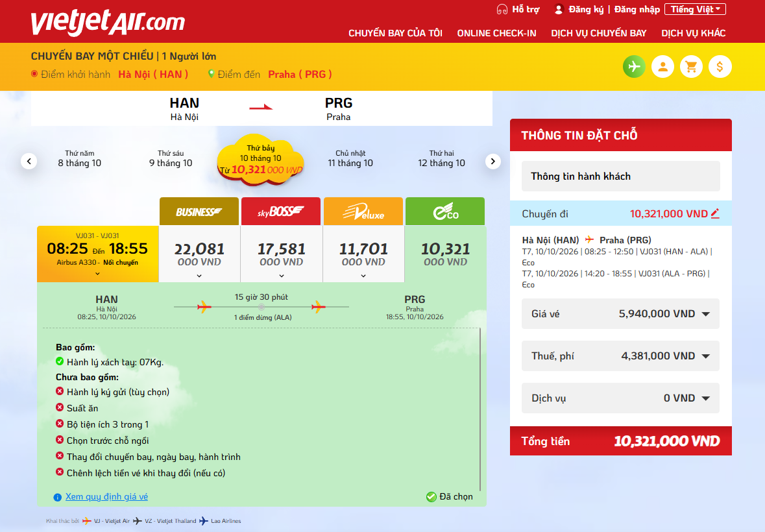This screenshot has height=532, width=765.
Task: Click green check beside Hành lý xách tay
Action: click(x=60, y=361)
